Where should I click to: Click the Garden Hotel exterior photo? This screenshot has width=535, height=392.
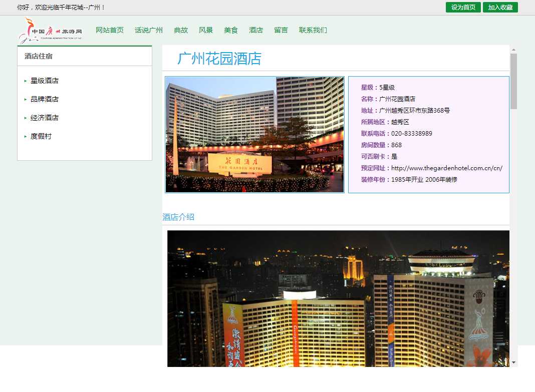[254, 134]
